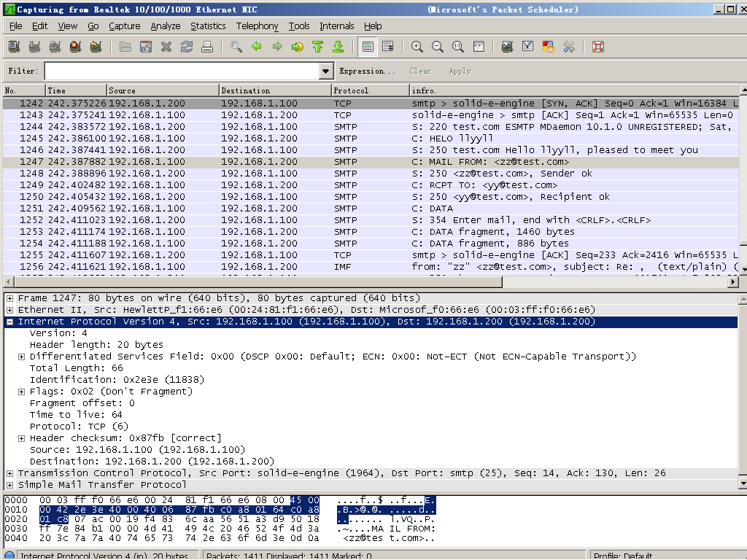Sort by the Protocol column header
The height and width of the screenshot is (560, 747).
pyautogui.click(x=370, y=90)
